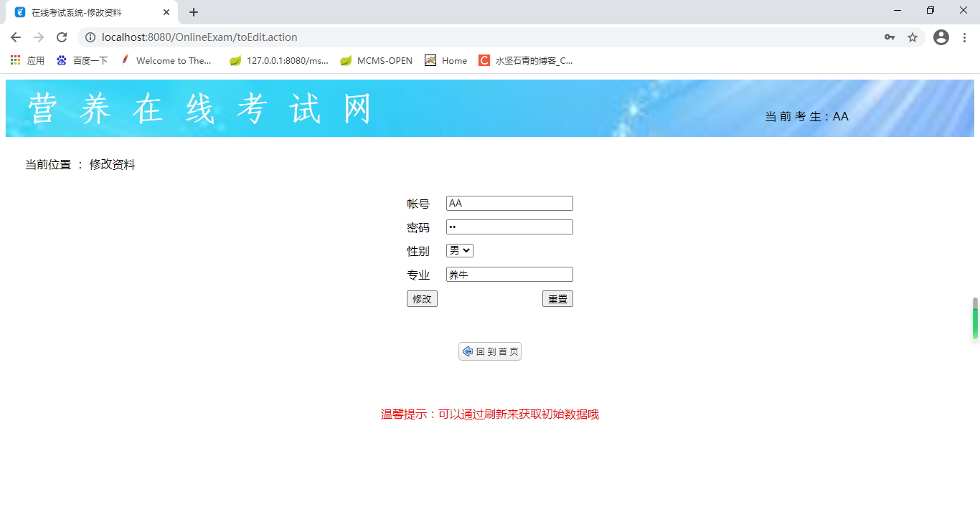Open the 性别 gender dropdown
This screenshot has width=980, height=522.
[x=459, y=250]
